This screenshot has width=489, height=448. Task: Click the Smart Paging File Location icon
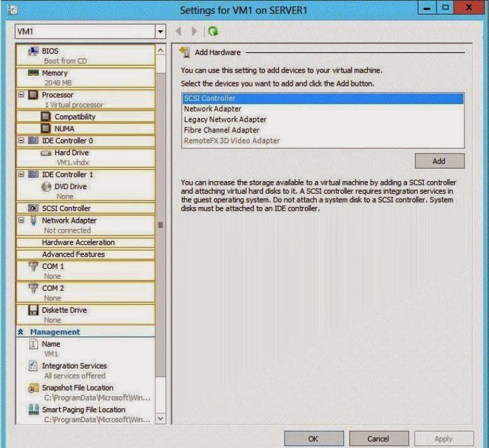point(33,410)
